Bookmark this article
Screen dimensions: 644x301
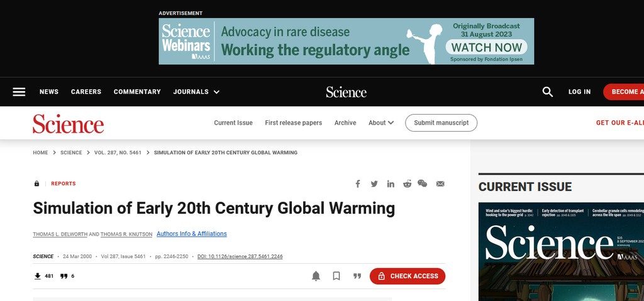tap(336, 276)
